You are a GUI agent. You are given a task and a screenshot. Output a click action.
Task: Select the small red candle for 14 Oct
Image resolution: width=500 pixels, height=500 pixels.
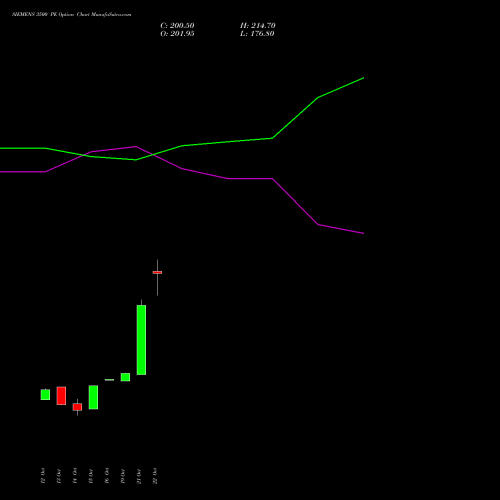77,407
